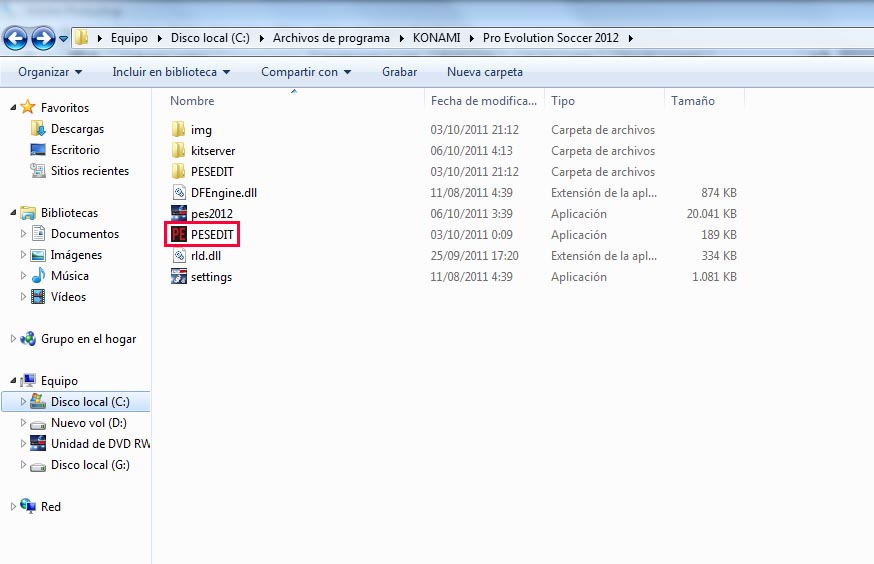
Task: Open the Organizar menu
Action: (x=50, y=72)
